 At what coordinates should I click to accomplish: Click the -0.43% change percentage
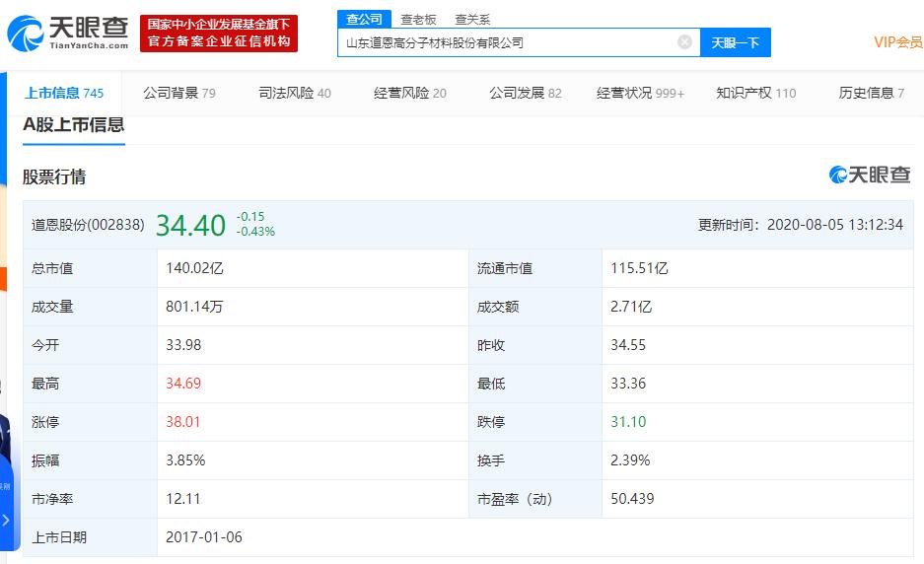coord(255,232)
